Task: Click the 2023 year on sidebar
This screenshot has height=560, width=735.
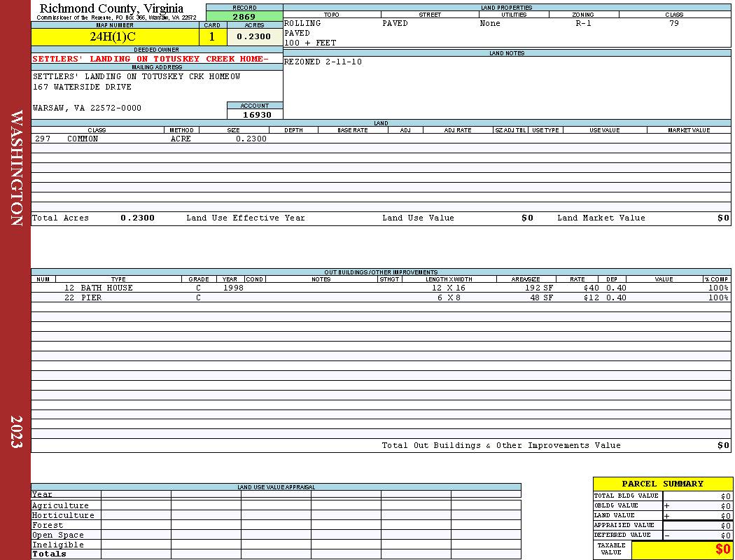Action: (x=16, y=432)
